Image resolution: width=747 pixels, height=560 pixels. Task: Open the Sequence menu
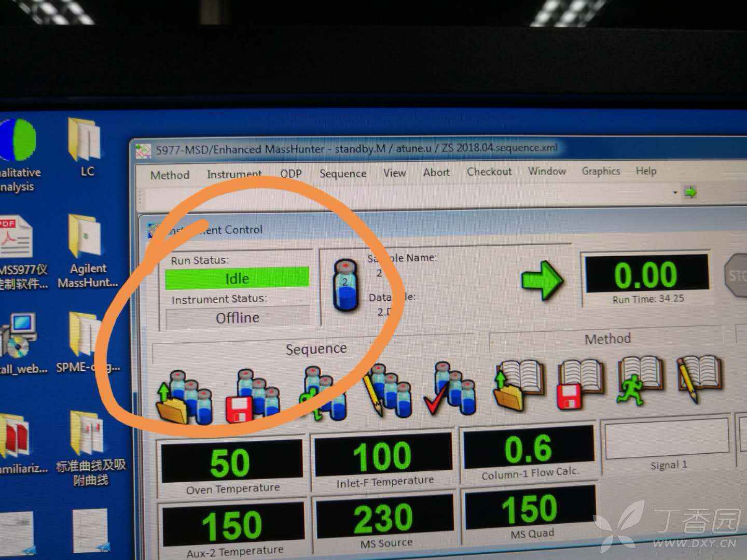click(x=343, y=174)
